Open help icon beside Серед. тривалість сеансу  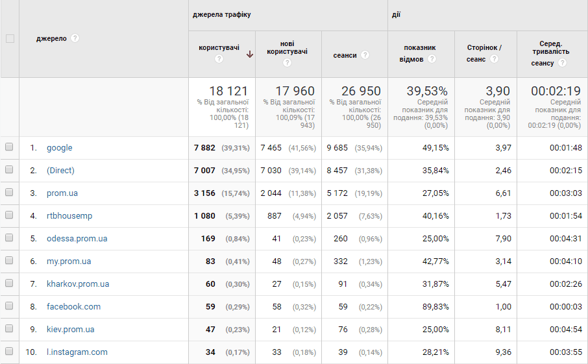(x=562, y=63)
